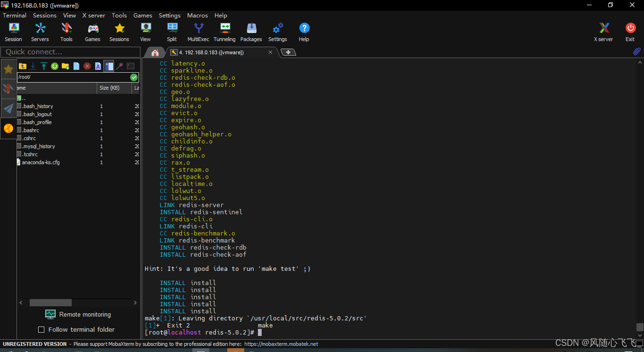
Task: Click the magic wand icon in the SFTP toolbar
Action: coord(120,66)
